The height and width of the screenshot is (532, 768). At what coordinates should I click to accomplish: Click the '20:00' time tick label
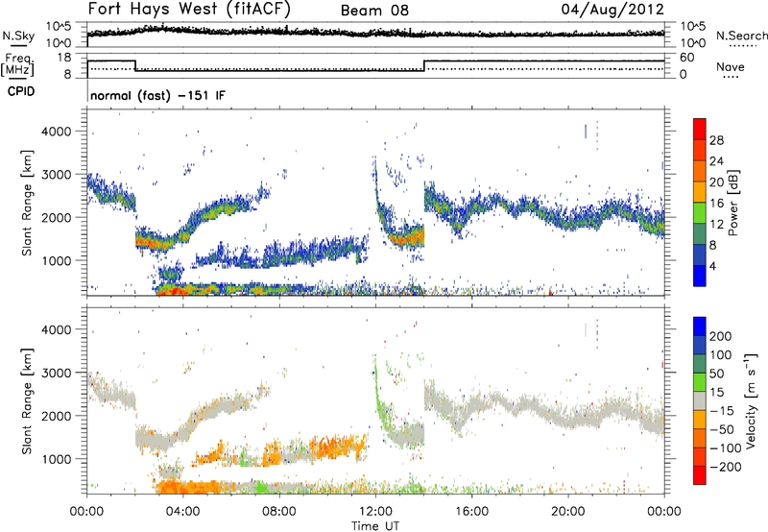(567, 512)
